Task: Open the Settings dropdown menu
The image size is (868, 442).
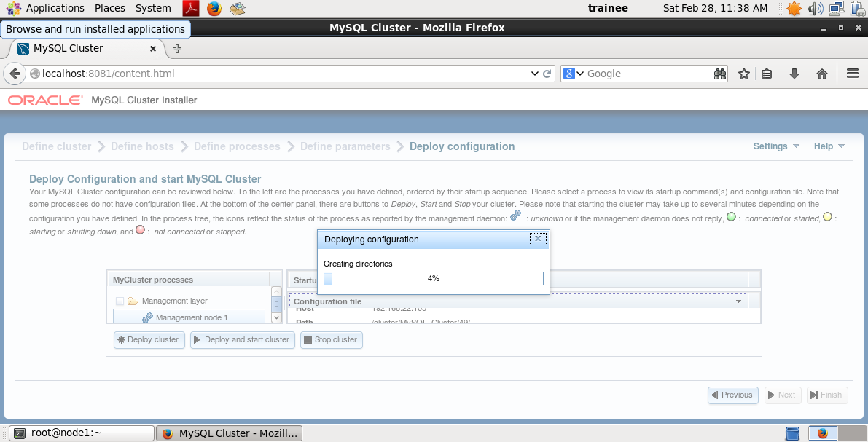Action: pos(776,146)
